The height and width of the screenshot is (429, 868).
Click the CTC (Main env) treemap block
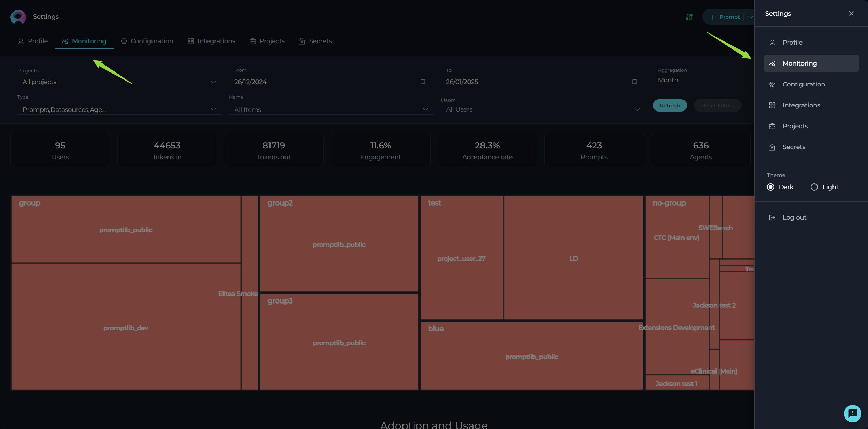[677, 237]
